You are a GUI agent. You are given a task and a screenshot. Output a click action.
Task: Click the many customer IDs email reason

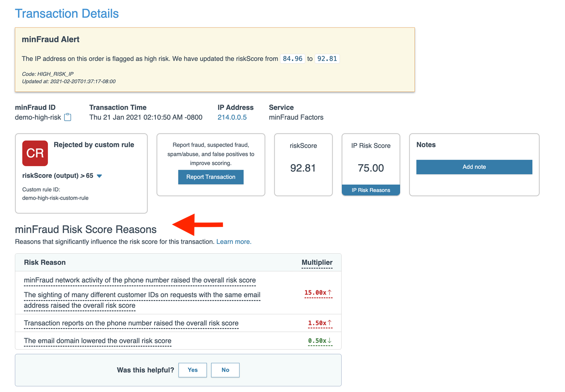[x=142, y=295]
